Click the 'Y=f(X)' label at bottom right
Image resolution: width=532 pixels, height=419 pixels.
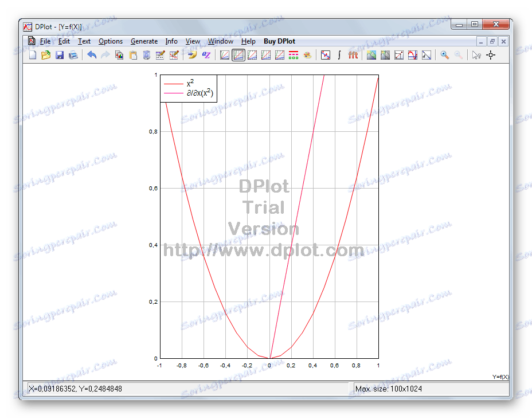(x=501, y=377)
